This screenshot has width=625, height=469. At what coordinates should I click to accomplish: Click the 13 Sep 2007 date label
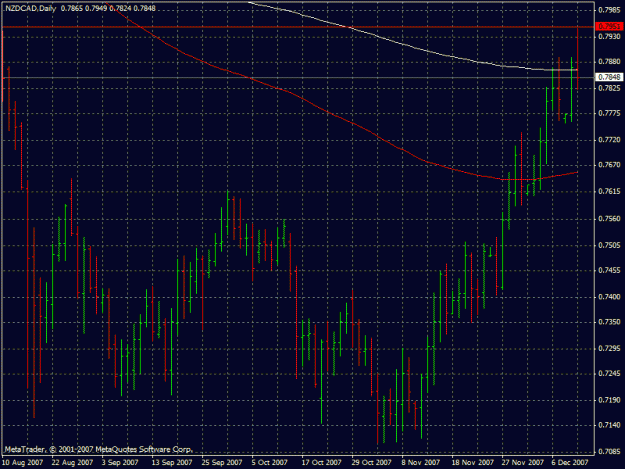tap(172, 463)
